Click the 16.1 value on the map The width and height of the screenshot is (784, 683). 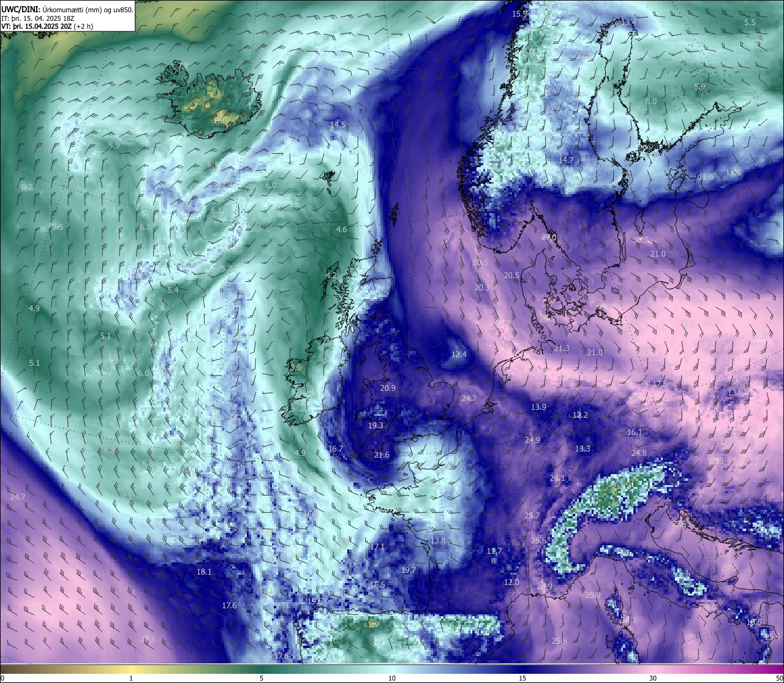(635, 432)
